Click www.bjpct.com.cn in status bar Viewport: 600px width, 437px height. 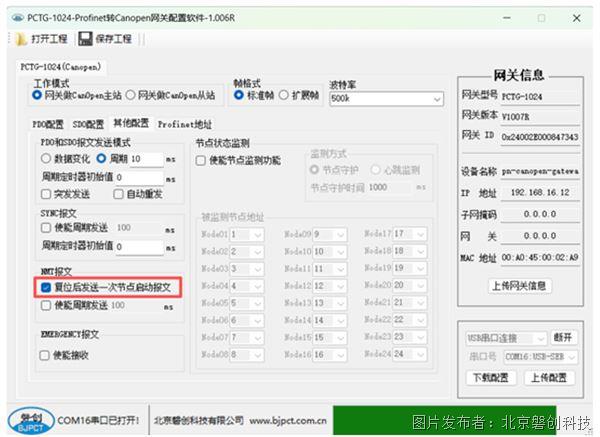tap(288, 421)
